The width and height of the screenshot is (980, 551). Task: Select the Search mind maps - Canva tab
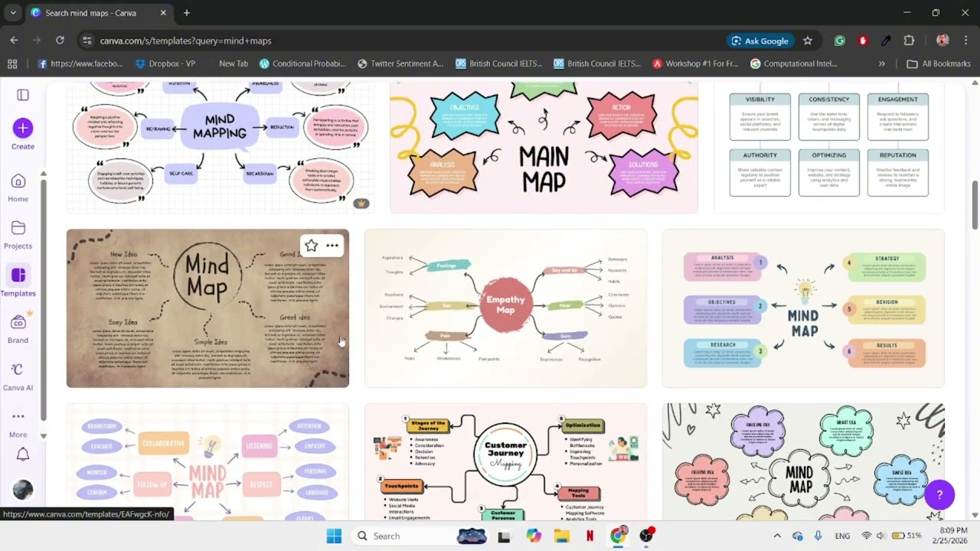click(x=100, y=13)
